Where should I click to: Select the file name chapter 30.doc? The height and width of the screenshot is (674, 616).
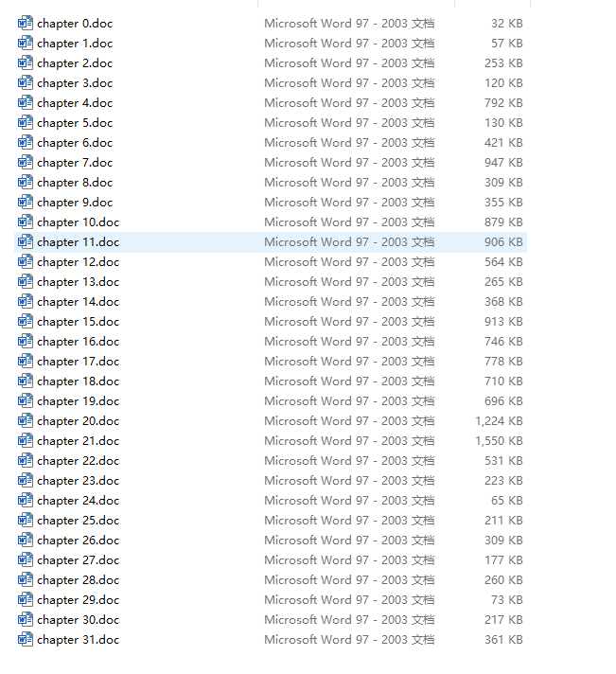click(79, 620)
